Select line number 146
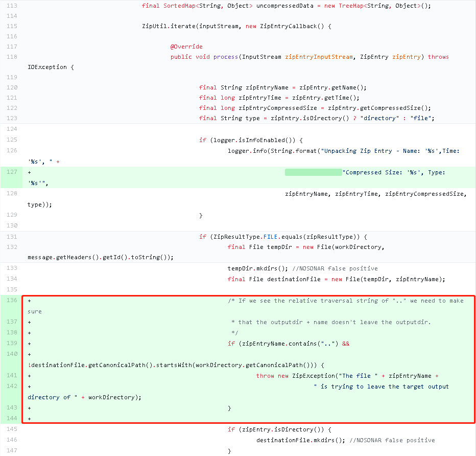The image size is (476, 456). pos(12,440)
